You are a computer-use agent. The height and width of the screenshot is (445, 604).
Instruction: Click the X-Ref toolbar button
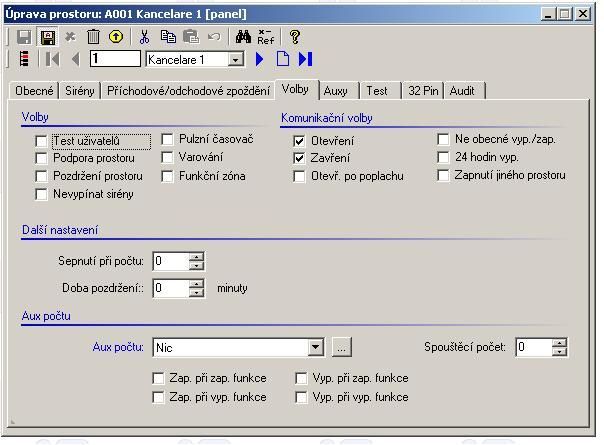265,37
